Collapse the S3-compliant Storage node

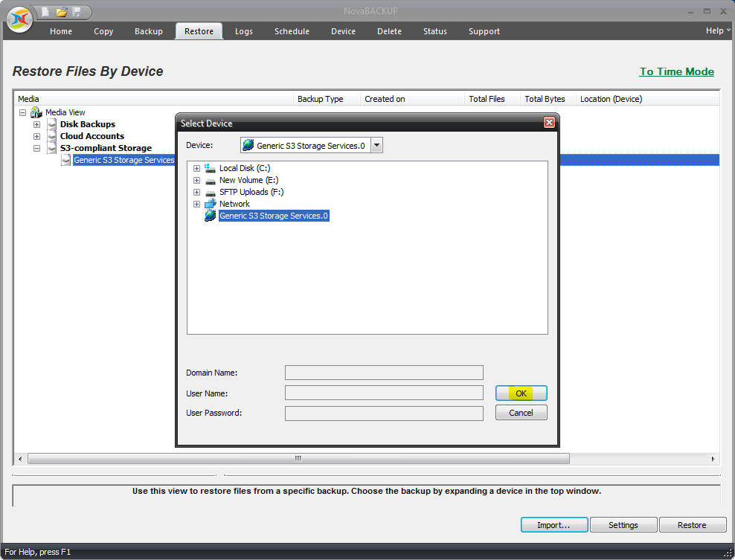36,148
